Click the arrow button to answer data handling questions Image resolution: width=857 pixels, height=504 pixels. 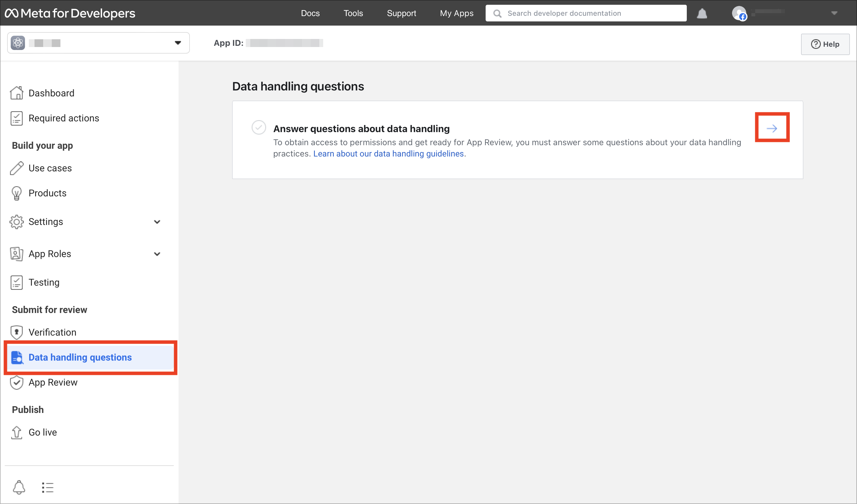(x=772, y=129)
